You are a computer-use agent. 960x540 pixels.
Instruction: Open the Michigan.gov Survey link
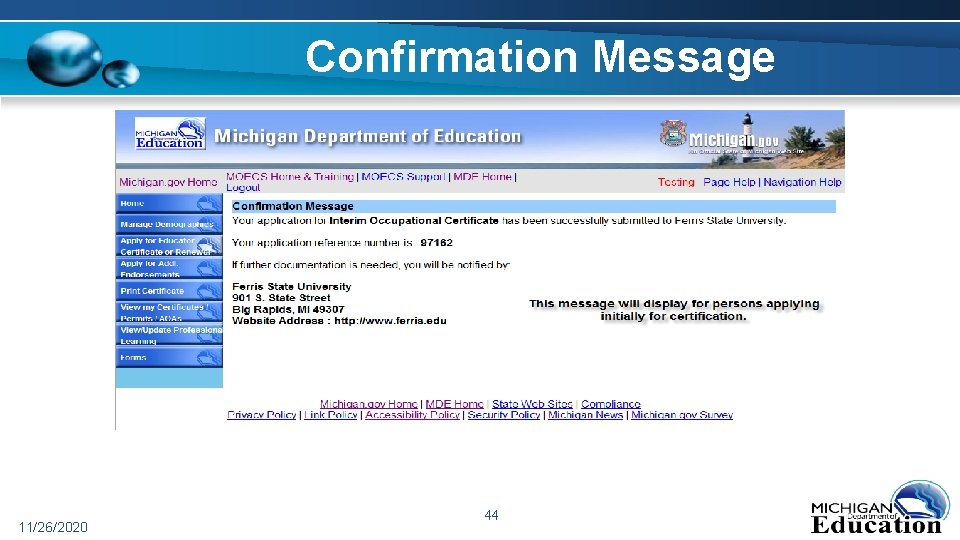[682, 414]
